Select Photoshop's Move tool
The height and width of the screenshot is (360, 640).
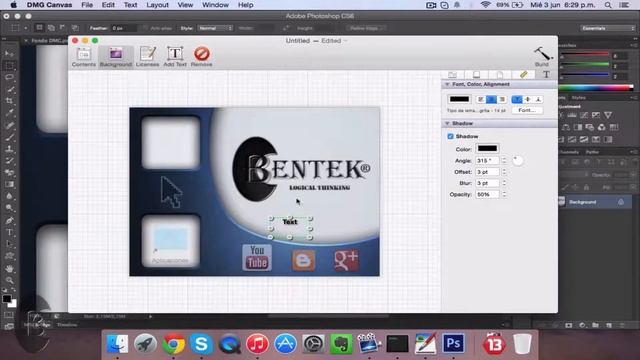pos(9,53)
